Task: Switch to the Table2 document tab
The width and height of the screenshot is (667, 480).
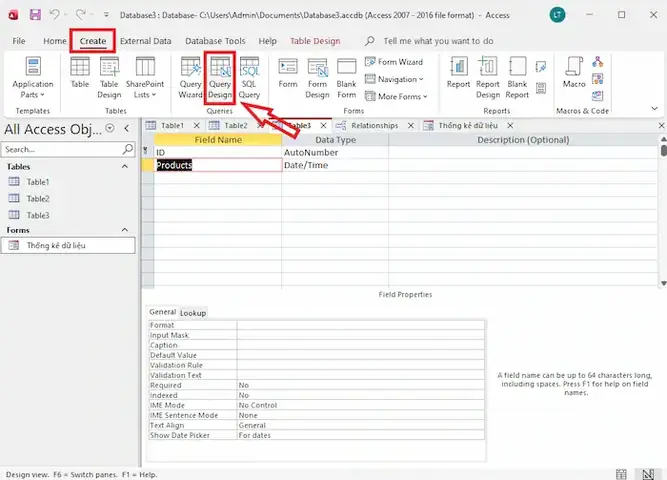Action: pyautogui.click(x=235, y=126)
